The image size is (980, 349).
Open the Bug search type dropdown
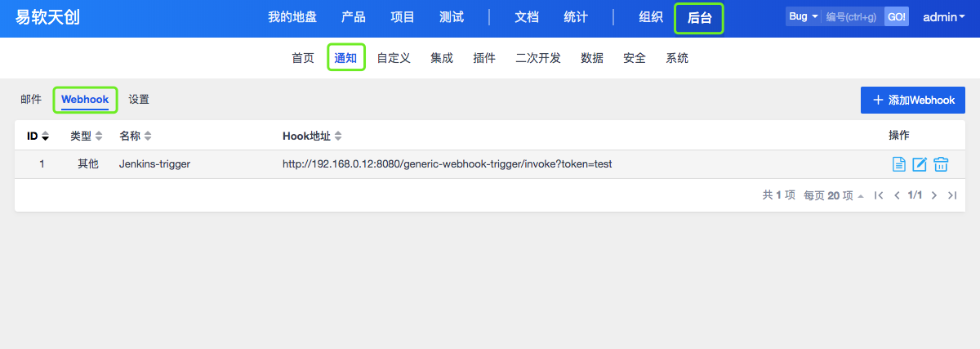[803, 16]
